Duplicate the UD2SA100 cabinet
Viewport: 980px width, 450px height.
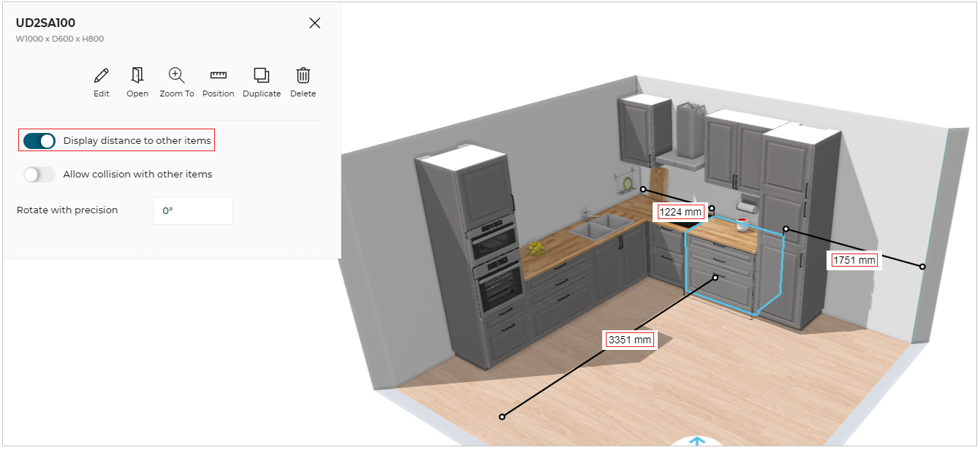[x=262, y=75]
